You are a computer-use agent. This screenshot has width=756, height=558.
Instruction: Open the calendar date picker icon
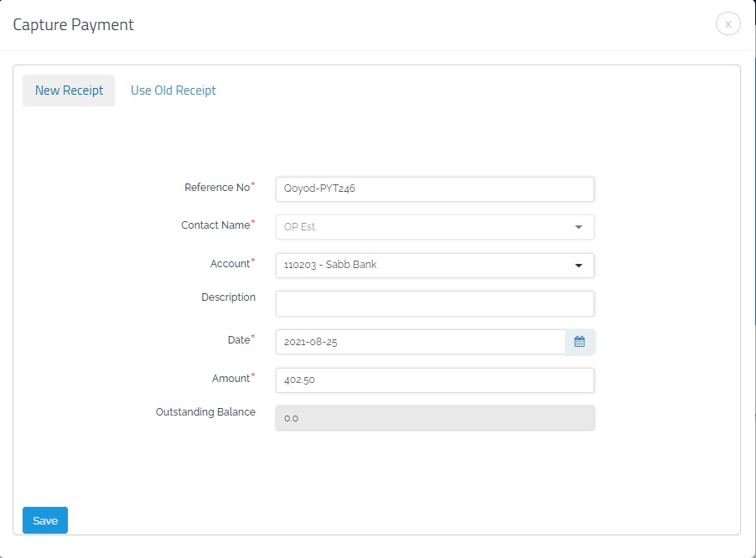579,342
